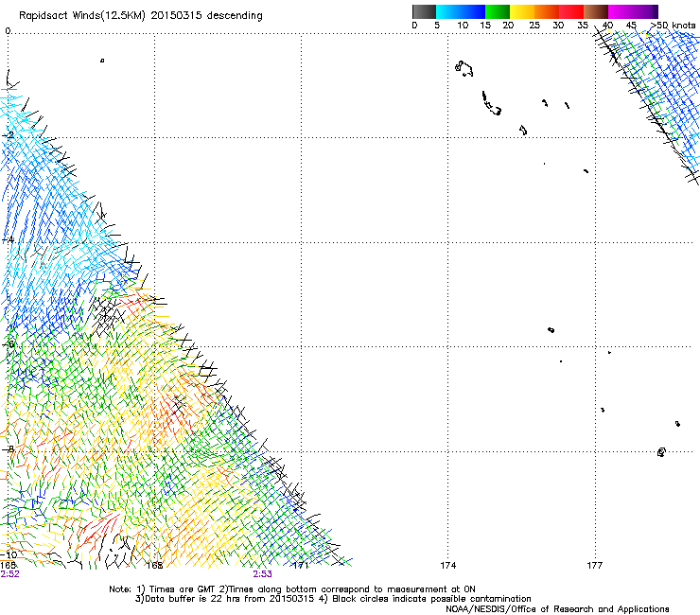Image resolution: width=700 pixels, height=615 pixels.
Task: Click the blue 10-15 knots color segment
Action: pyautogui.click(x=473, y=11)
